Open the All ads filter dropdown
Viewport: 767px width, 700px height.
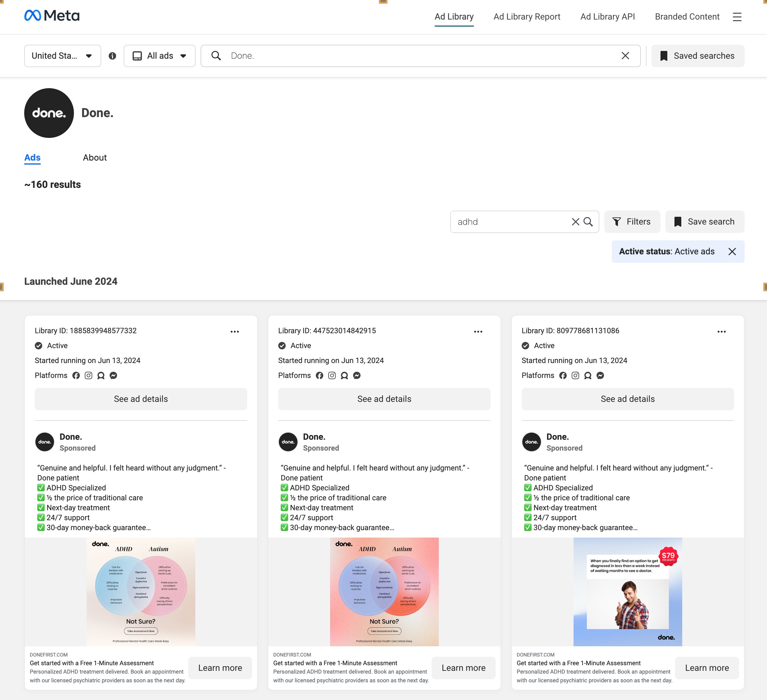coord(159,56)
